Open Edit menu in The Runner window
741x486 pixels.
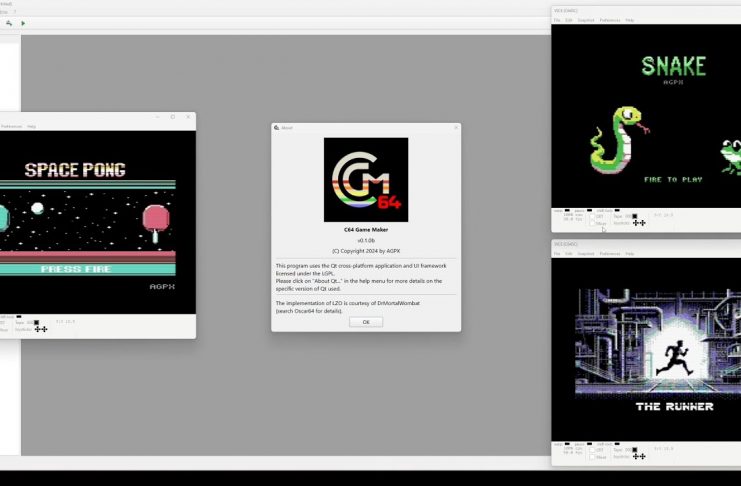569,254
